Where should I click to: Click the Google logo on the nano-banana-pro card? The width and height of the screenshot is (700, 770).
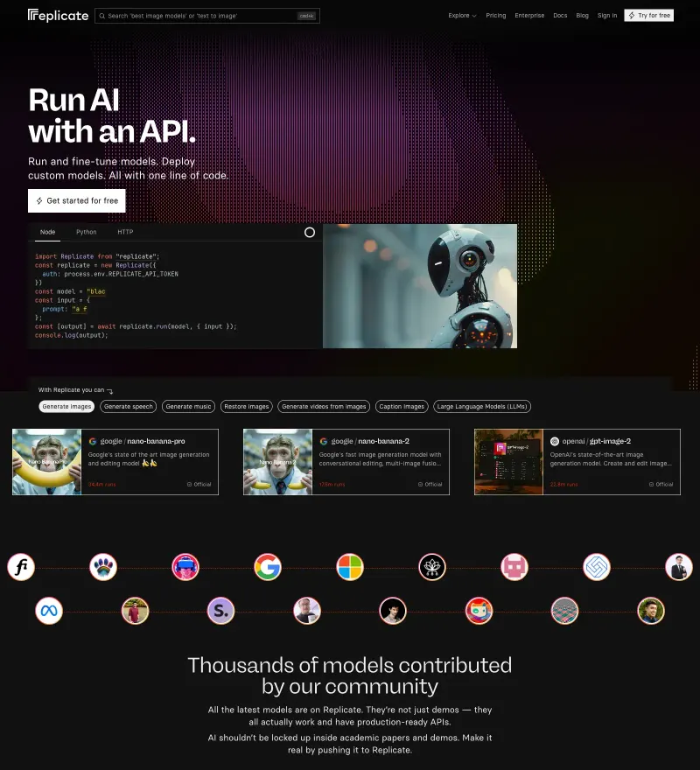93,441
